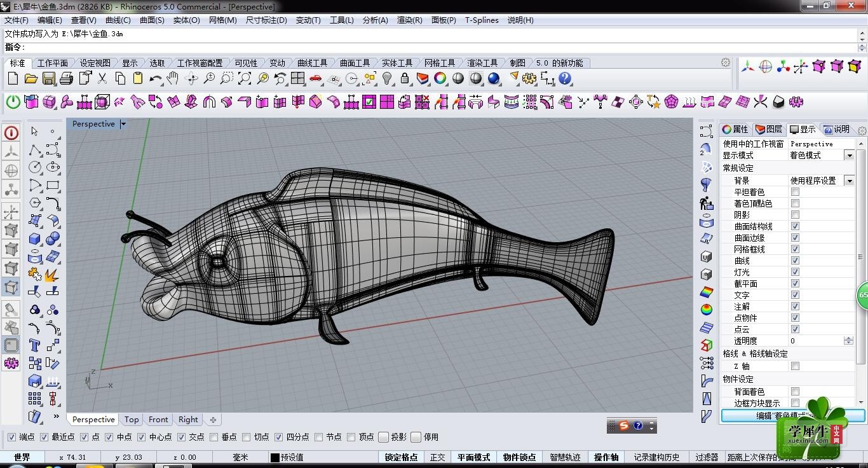Switch to the 图层 panel tab

pyautogui.click(x=769, y=129)
